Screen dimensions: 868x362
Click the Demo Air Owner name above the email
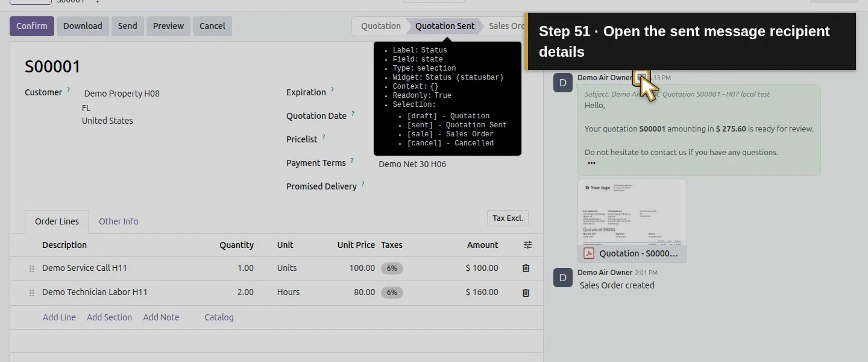(x=605, y=78)
